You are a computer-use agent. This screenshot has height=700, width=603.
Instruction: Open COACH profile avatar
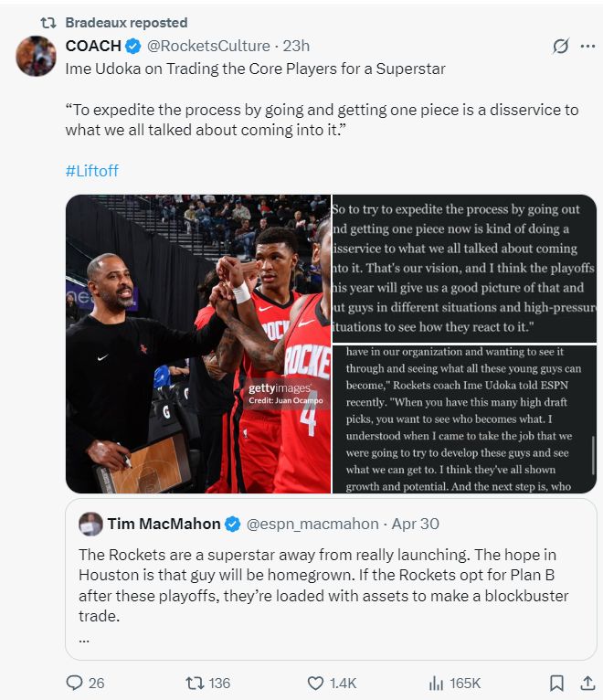click(x=37, y=57)
